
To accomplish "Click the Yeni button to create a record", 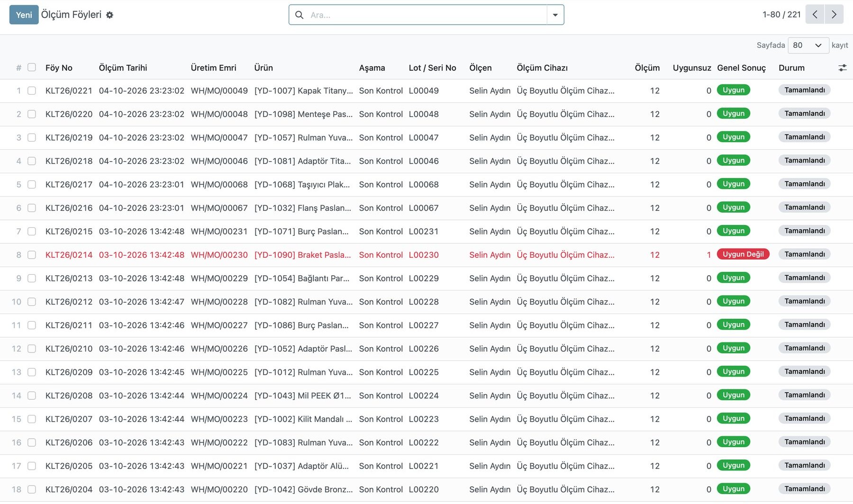I will click(x=24, y=15).
